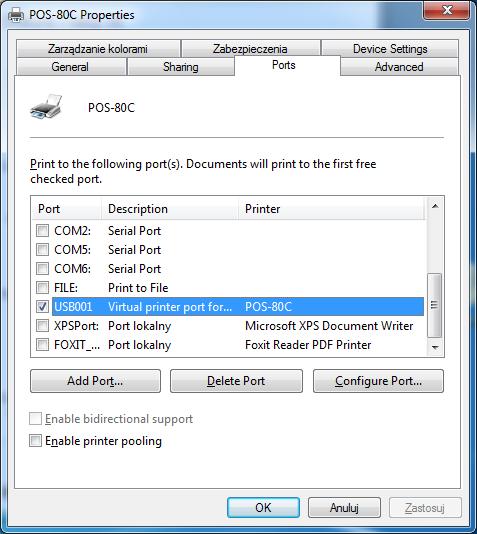Toggle Enable printer pooling

coord(35,441)
